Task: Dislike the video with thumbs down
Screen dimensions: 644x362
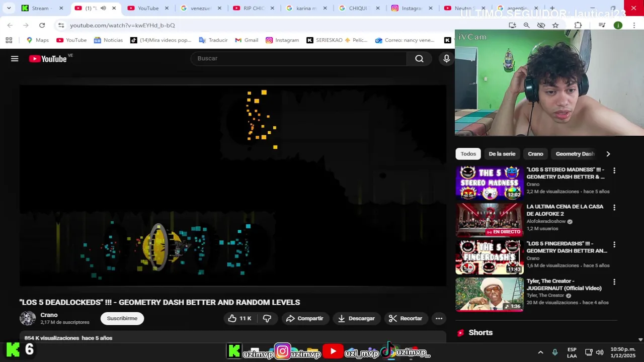Action: (x=267, y=318)
